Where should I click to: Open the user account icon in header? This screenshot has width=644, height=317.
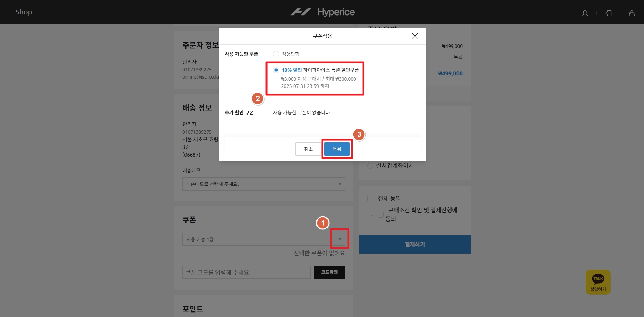click(585, 13)
